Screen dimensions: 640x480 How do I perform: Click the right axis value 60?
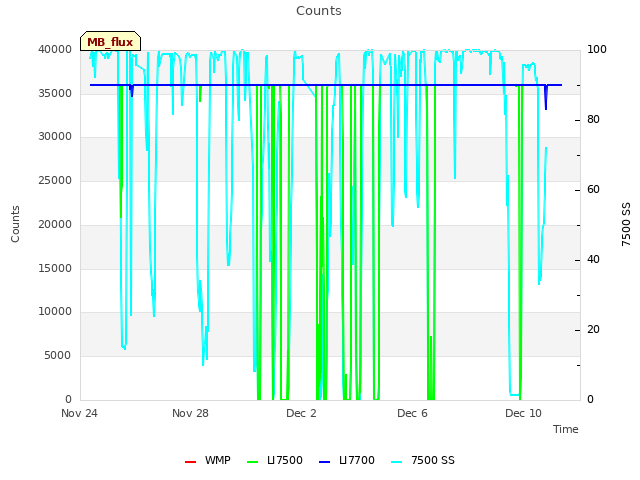(593, 190)
